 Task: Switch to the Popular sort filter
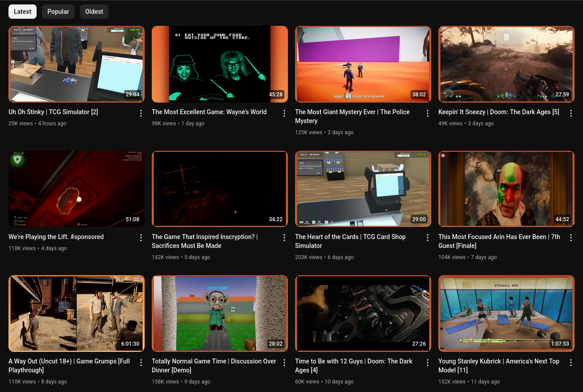(58, 12)
